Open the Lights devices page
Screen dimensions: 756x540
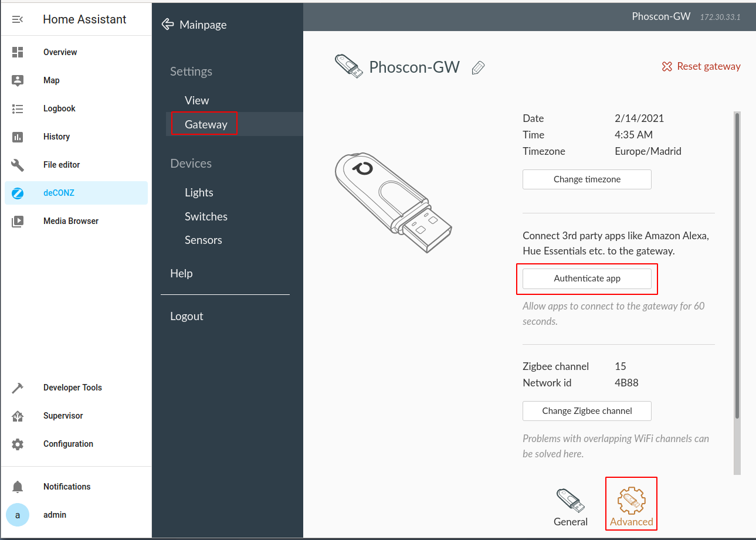point(199,192)
